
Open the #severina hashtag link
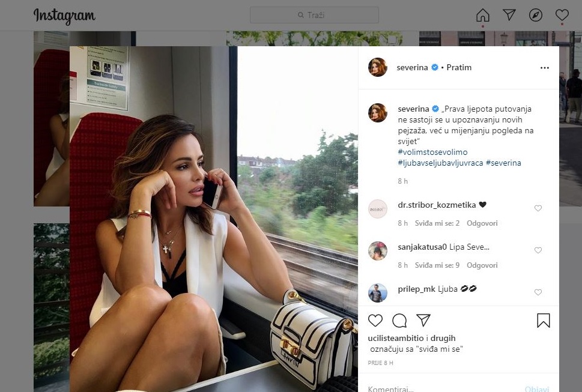[503, 163]
